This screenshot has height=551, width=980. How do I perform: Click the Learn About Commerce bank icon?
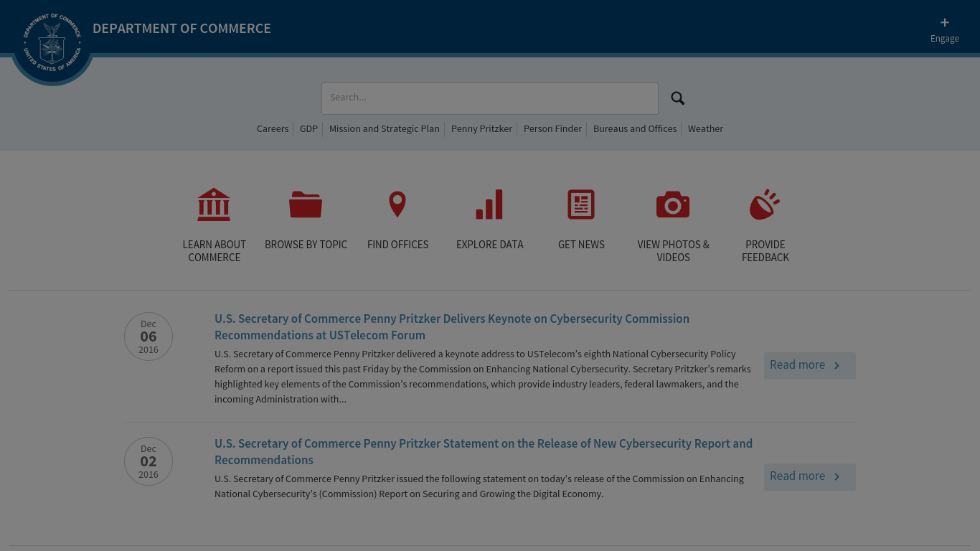point(214,204)
